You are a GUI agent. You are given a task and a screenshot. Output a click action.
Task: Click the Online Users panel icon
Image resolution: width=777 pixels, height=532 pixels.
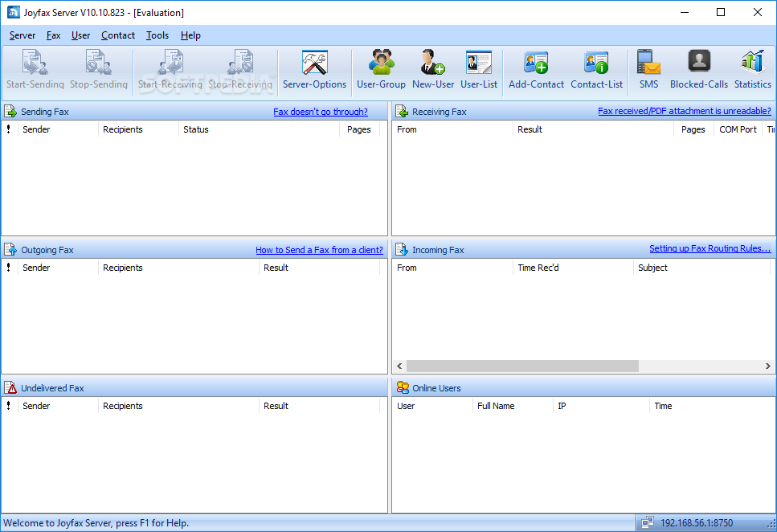coord(403,387)
